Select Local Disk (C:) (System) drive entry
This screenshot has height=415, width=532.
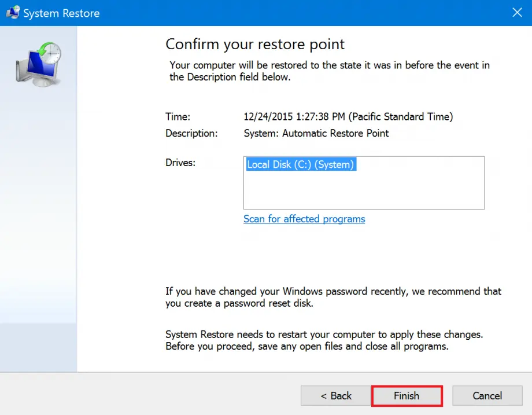(x=301, y=164)
